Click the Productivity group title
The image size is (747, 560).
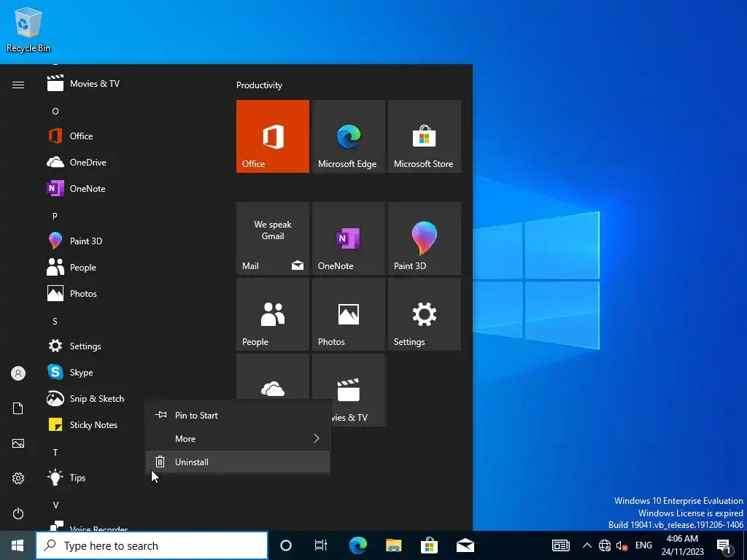[259, 85]
